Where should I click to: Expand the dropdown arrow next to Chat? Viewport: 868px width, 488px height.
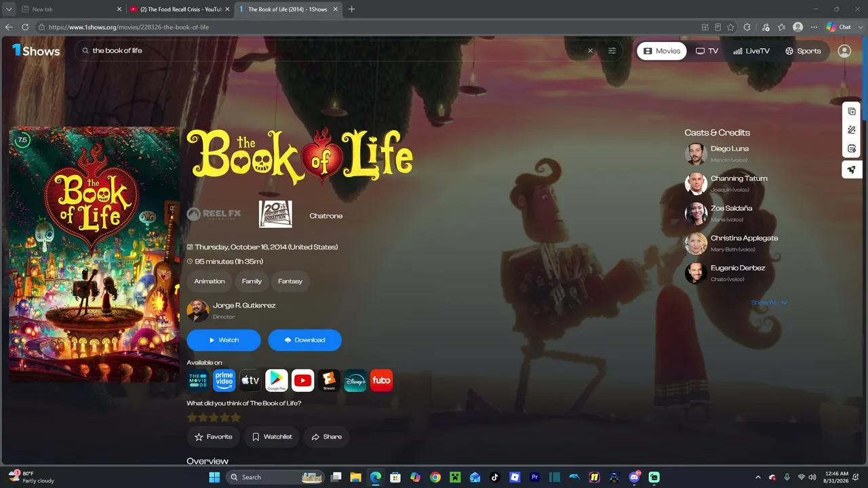pyautogui.click(x=859, y=27)
